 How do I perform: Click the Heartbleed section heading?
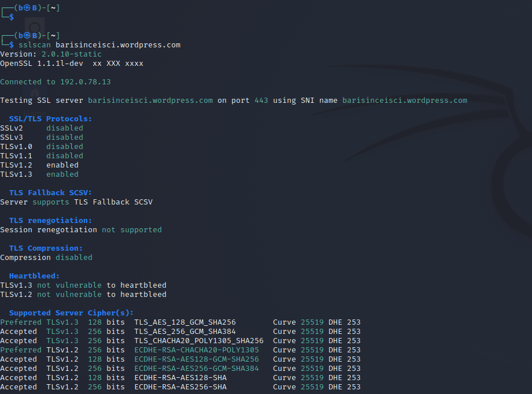[34, 276]
